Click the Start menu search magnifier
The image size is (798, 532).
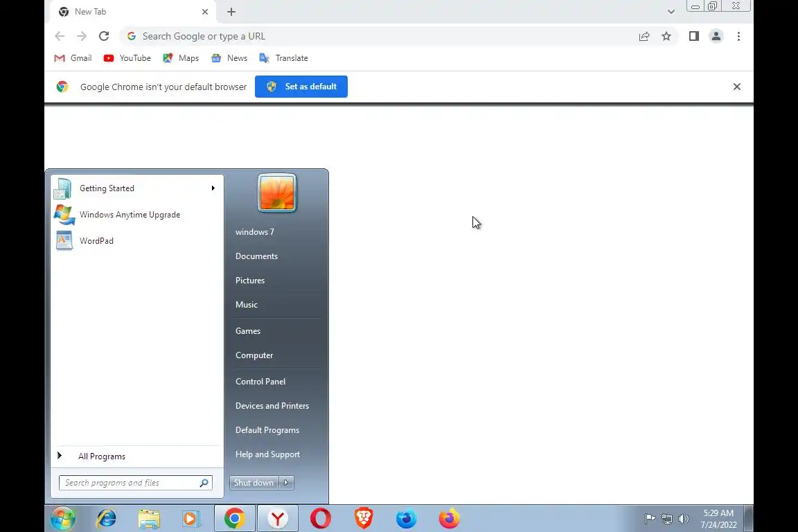204,483
